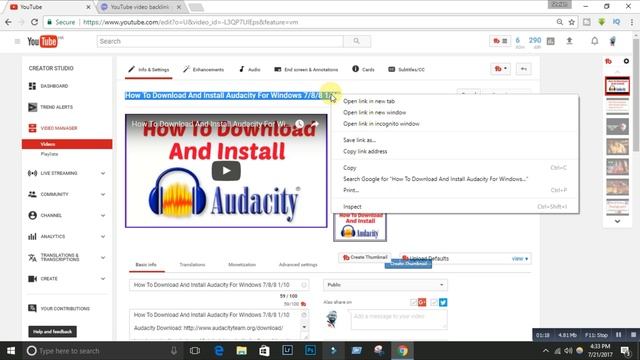
Task: Click the zoom magnifier in address bar
Action: coord(560,22)
